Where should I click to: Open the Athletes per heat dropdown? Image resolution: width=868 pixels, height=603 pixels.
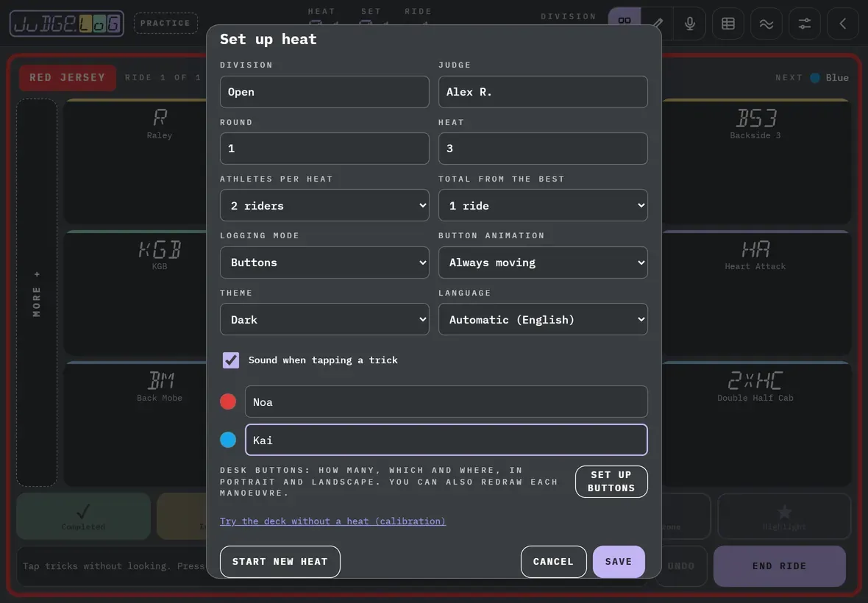pyautogui.click(x=324, y=205)
